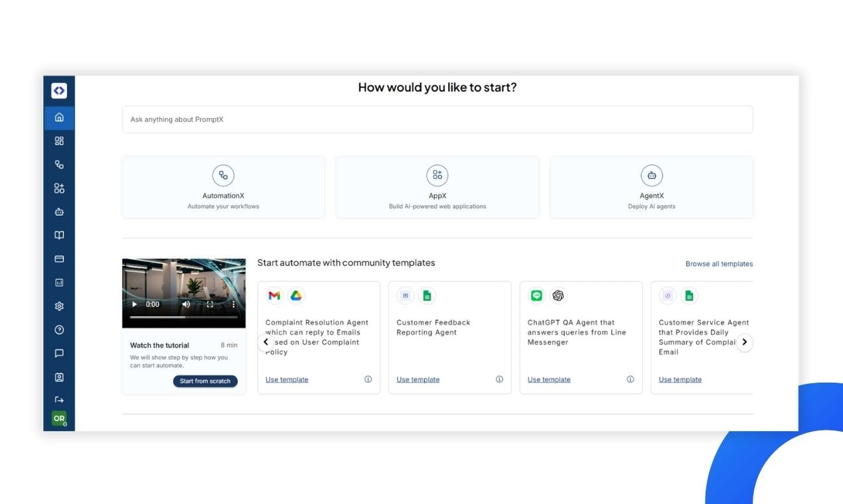Screen dimensions: 843x504
Task: Click Start automate with community templates heading
Action: (x=346, y=263)
